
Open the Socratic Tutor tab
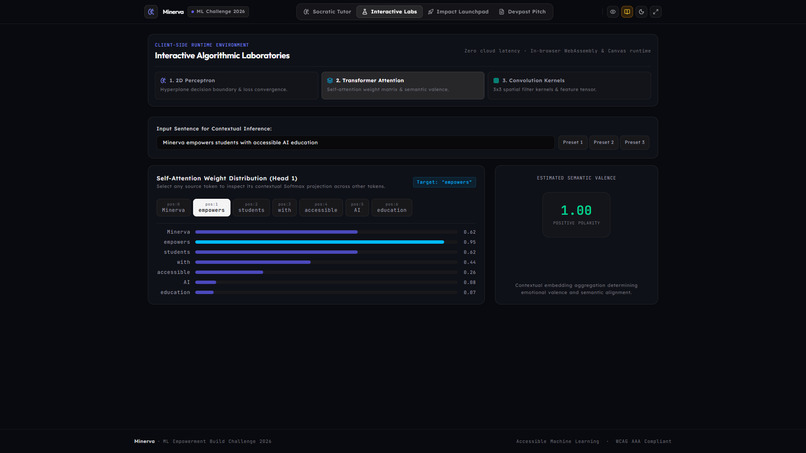pos(327,12)
